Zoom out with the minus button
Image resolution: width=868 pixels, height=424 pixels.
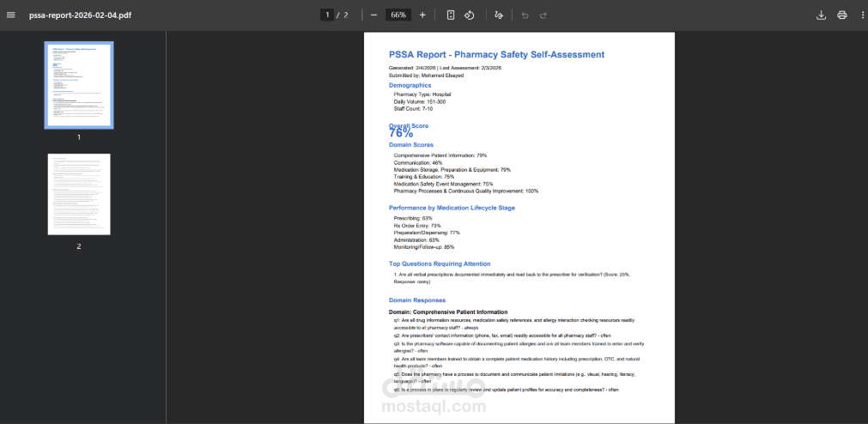373,15
